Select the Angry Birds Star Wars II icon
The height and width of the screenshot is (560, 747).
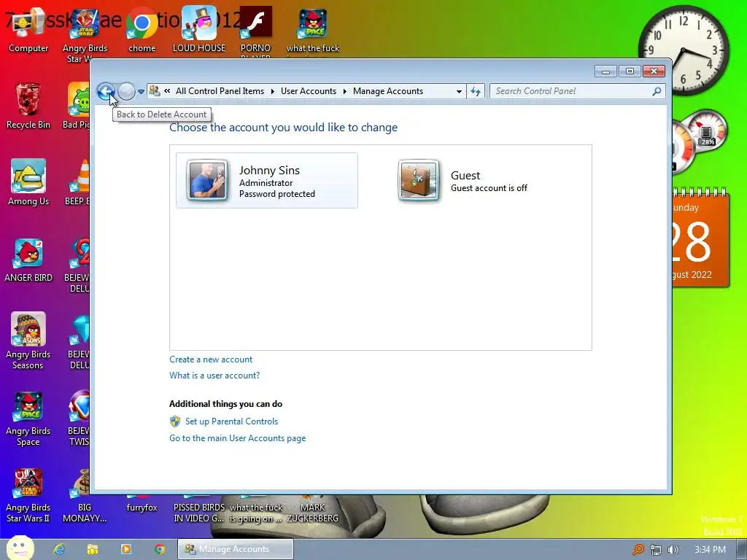point(28,495)
